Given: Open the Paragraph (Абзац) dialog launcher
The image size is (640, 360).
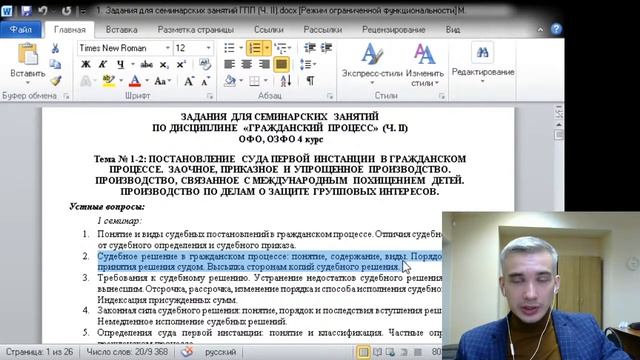Looking at the screenshot, I should coord(330,96).
